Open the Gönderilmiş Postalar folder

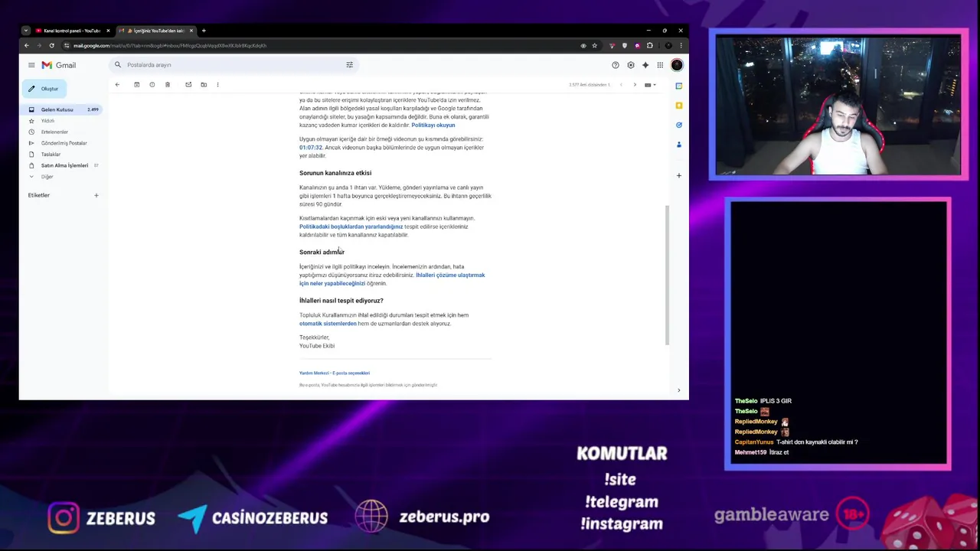[x=64, y=143]
